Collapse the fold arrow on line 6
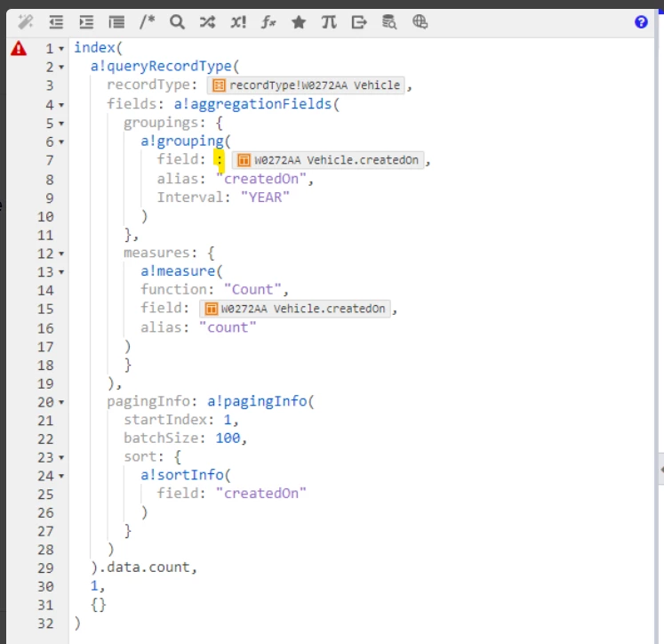The image size is (664, 644). (x=61, y=142)
